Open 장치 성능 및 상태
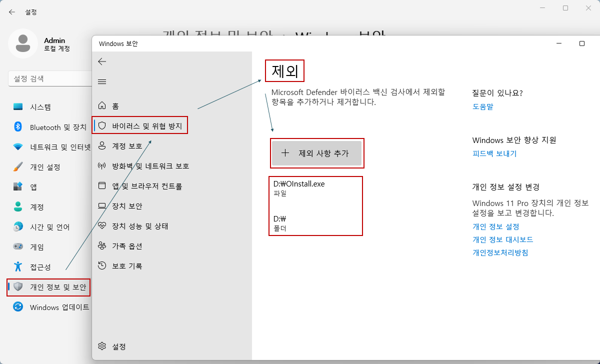Screen dimensions: 600x364 pos(135,225)
